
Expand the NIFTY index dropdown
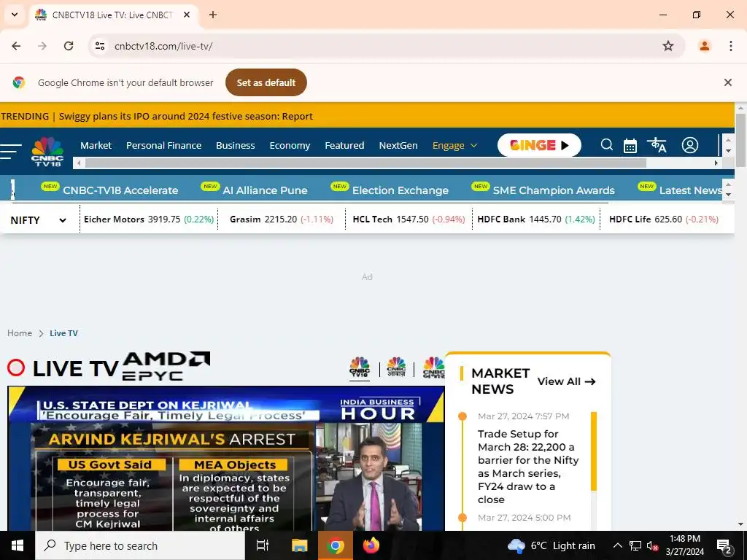38,220
